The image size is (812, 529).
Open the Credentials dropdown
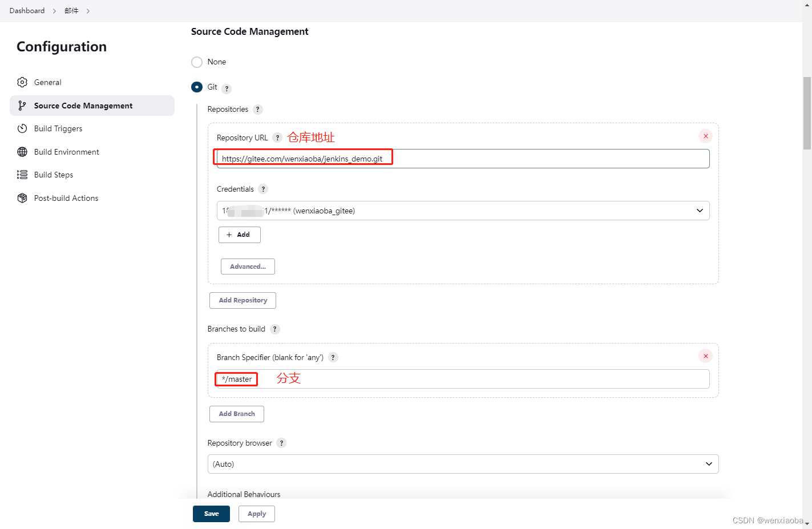[463, 211]
